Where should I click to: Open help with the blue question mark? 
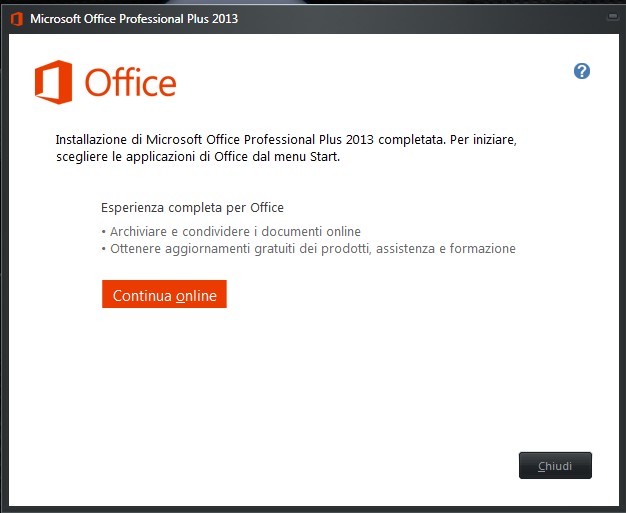(x=582, y=71)
